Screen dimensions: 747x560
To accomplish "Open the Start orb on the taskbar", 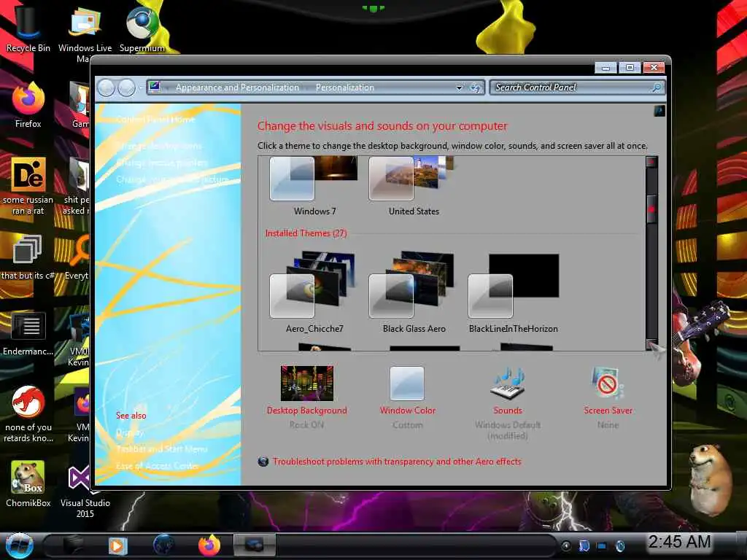I will (x=20, y=545).
